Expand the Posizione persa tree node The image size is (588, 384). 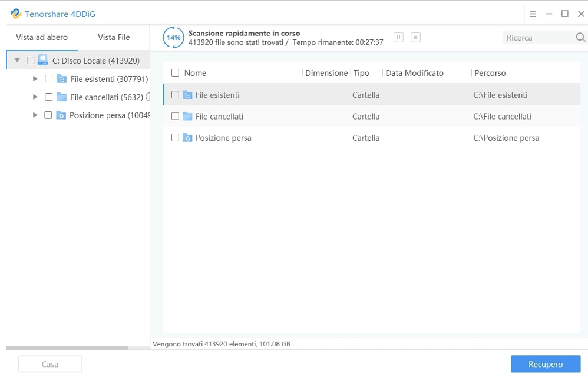pos(35,115)
